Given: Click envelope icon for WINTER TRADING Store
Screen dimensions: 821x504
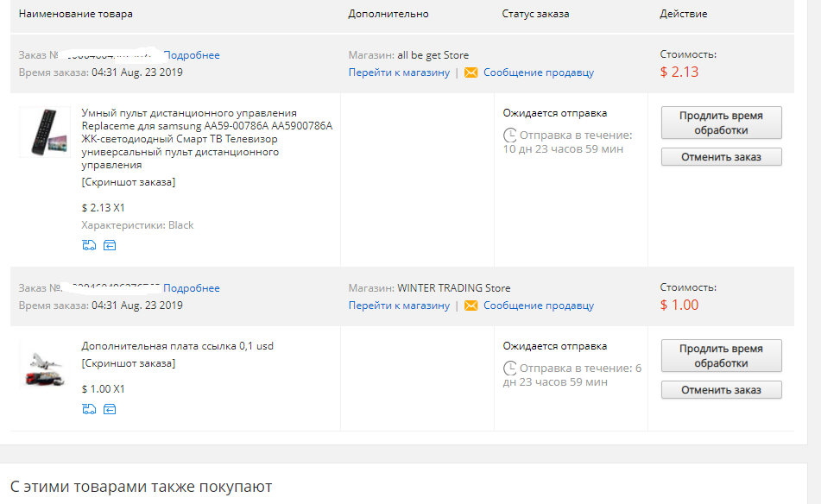Looking at the screenshot, I should pyautogui.click(x=470, y=306).
